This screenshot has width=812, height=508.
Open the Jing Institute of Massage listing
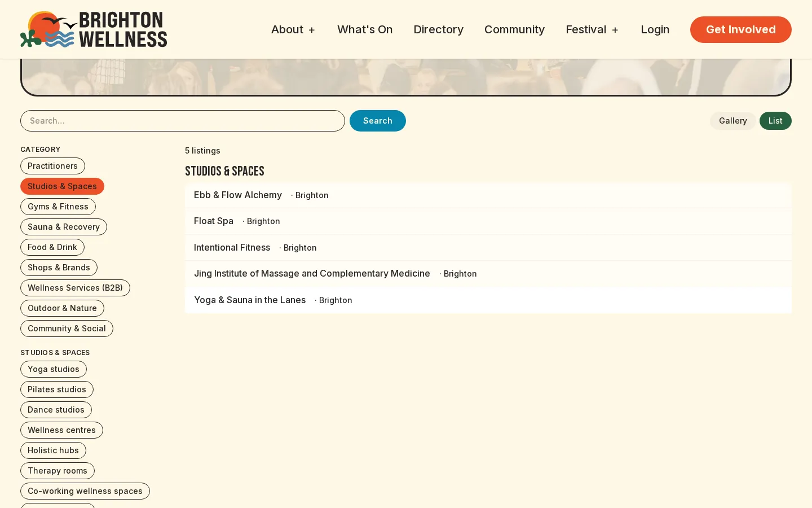tap(488, 274)
